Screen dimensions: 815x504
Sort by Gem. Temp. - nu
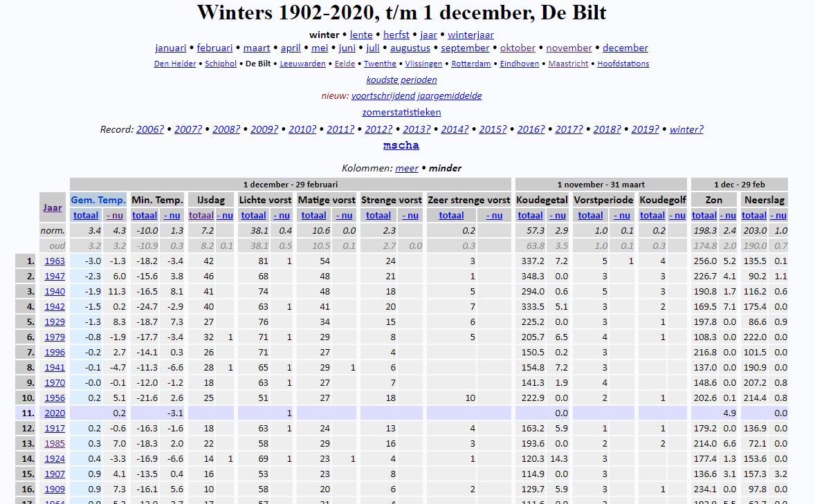coord(115,215)
